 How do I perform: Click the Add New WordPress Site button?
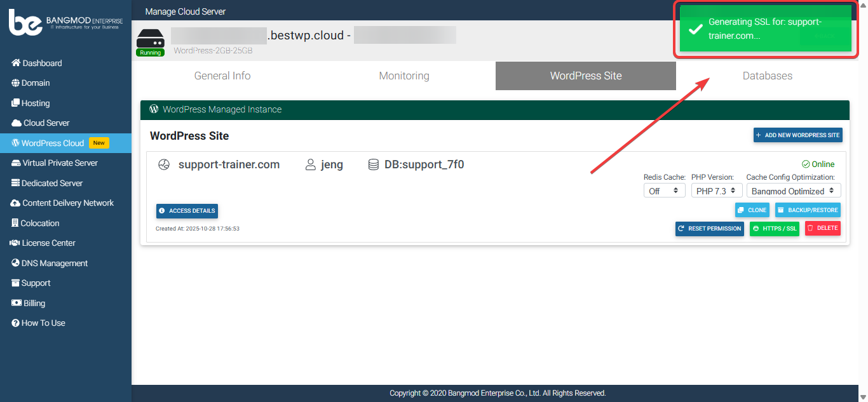(797, 135)
